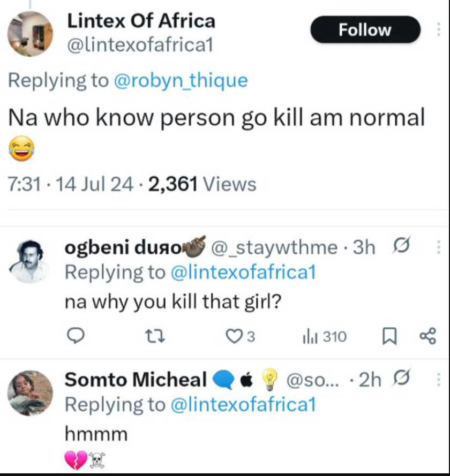Share ogbeni duro's reply
The height and width of the screenshot is (476, 450).
point(428,336)
